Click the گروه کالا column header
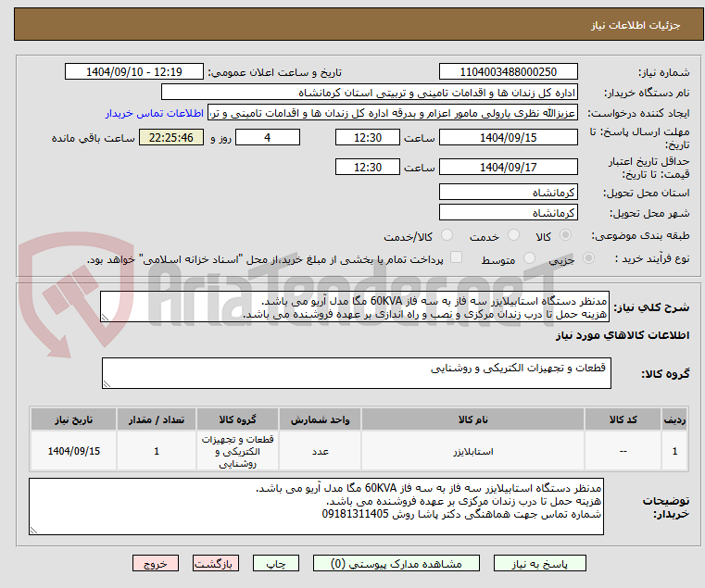705x588 pixels. (237, 419)
